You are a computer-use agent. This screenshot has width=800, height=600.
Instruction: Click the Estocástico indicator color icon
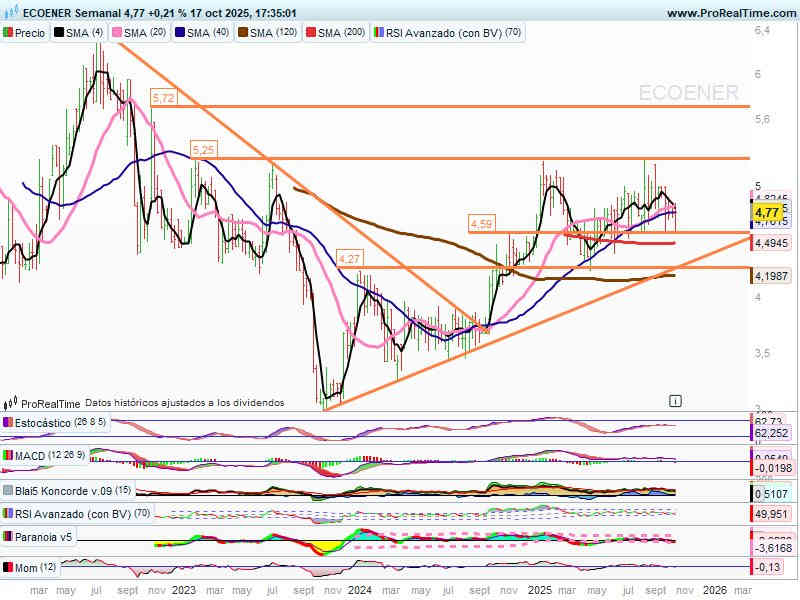click(8, 424)
